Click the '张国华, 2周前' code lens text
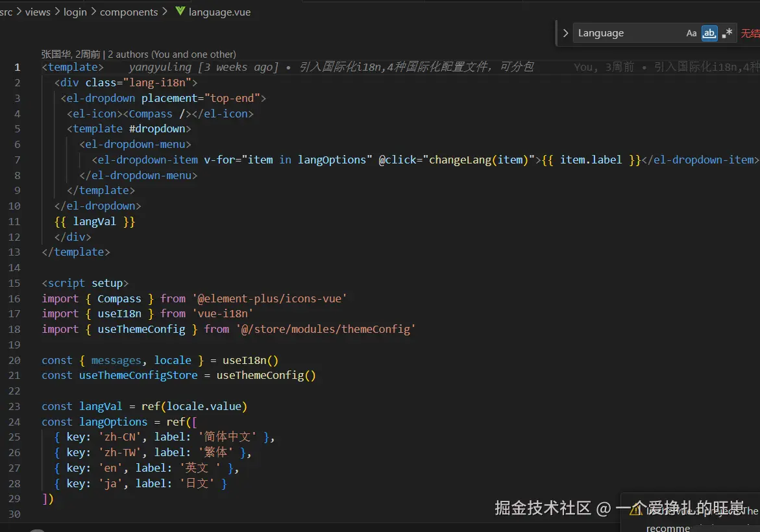760x532 pixels. click(70, 54)
